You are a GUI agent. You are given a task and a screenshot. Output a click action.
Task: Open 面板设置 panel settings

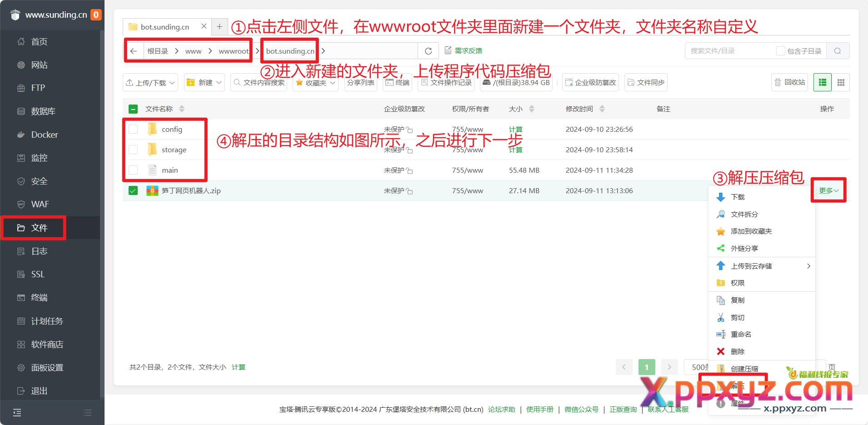tap(47, 367)
